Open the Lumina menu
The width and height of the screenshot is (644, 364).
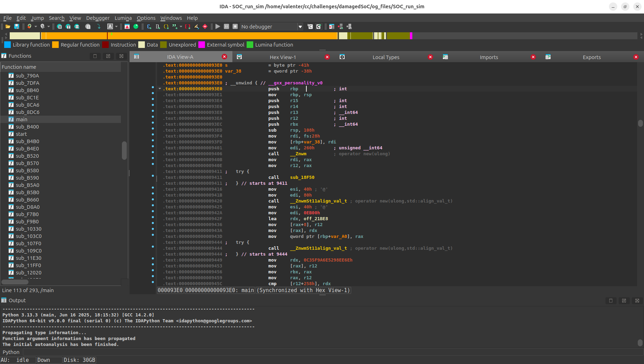[123, 18]
